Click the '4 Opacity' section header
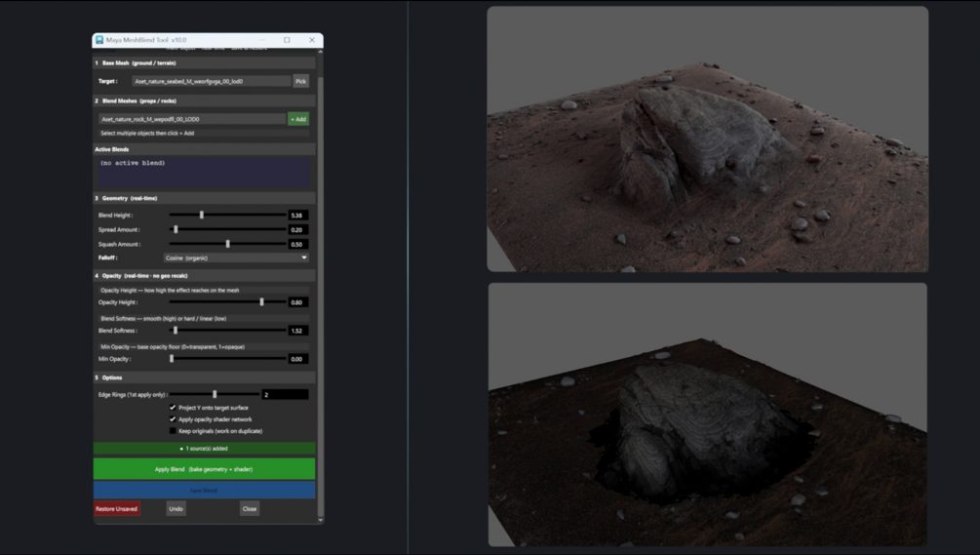This screenshot has height=555, width=980. coord(204,276)
